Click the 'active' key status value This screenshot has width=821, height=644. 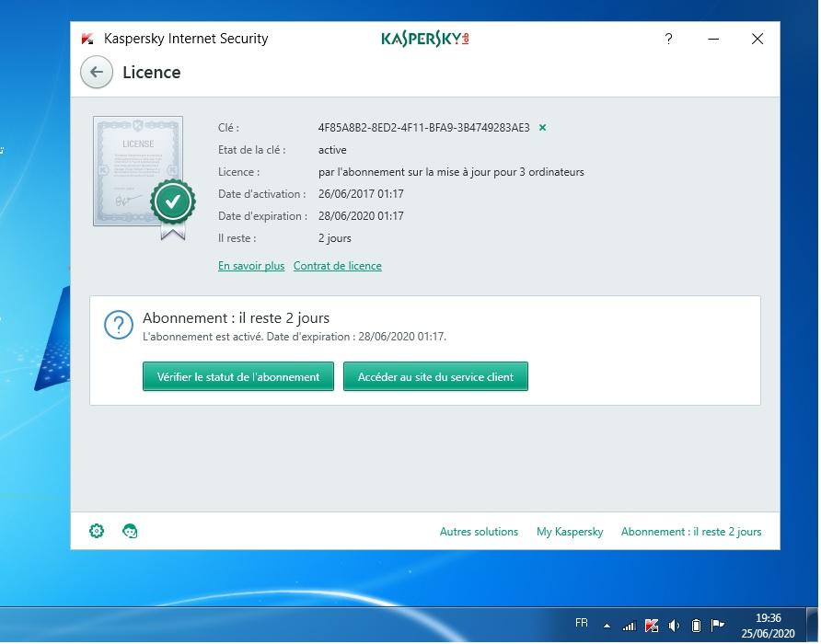(x=332, y=150)
